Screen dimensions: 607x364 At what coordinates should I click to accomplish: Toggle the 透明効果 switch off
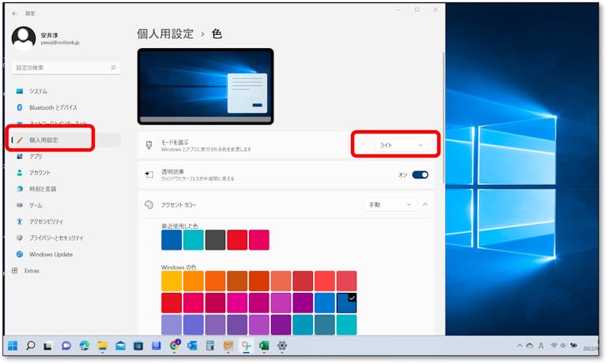tap(420, 174)
